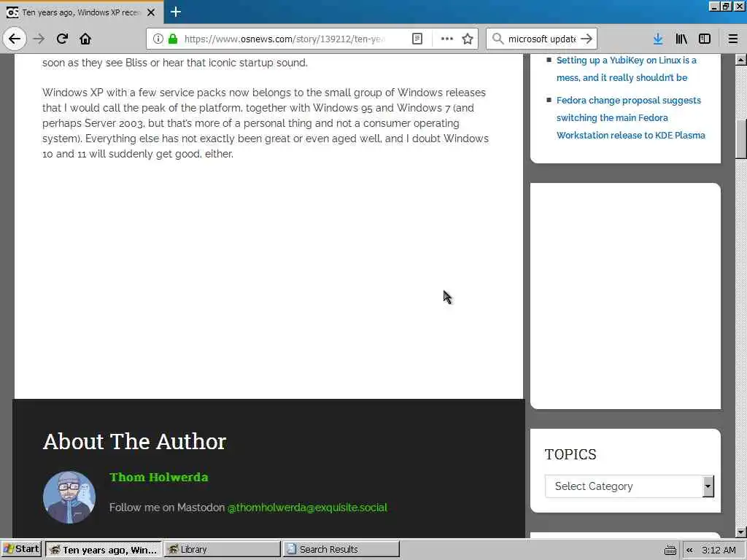Click the scrollbar up arrow
The image size is (747, 560).
[741, 60]
